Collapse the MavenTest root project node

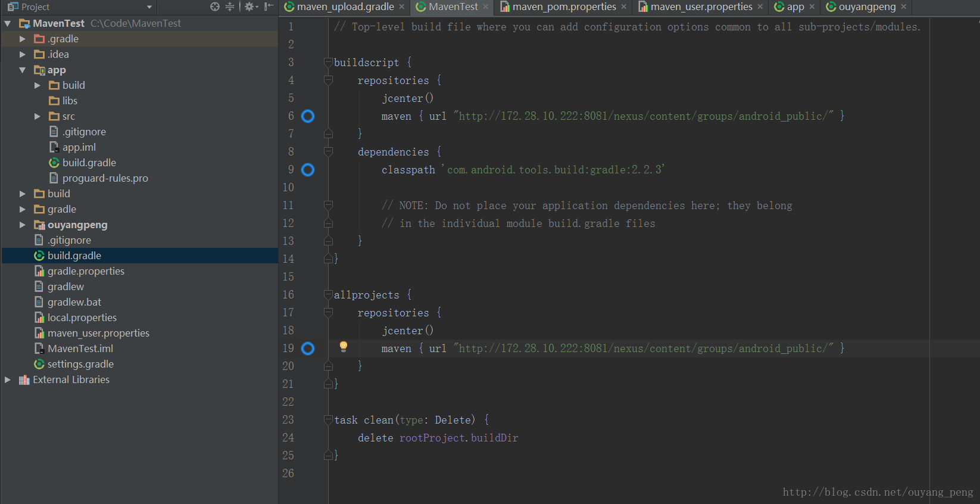coord(8,23)
